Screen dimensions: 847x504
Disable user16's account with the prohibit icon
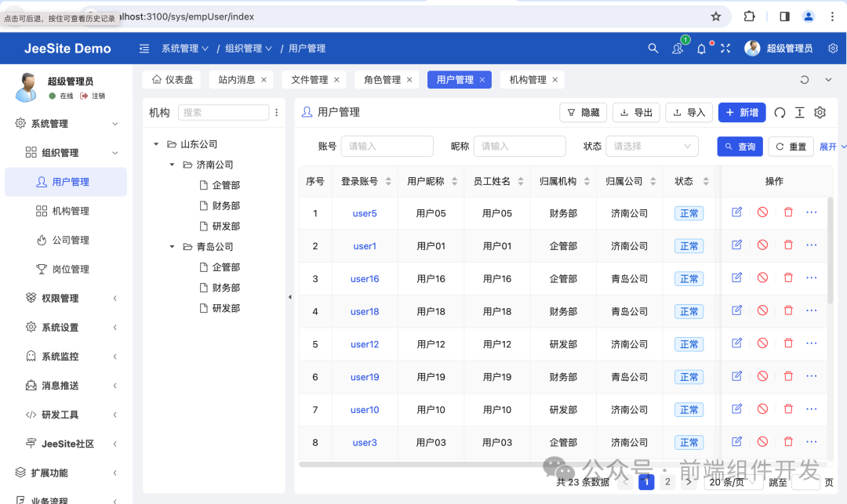click(762, 277)
